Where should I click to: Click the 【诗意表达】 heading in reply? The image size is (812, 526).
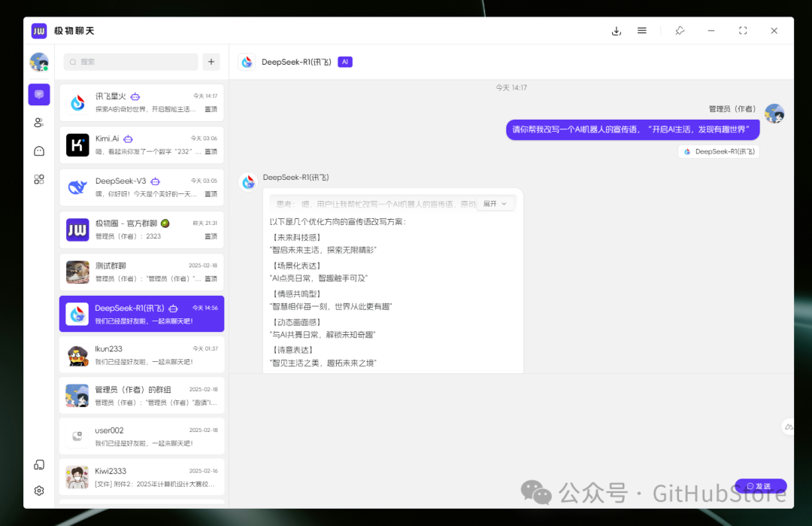[292, 350]
